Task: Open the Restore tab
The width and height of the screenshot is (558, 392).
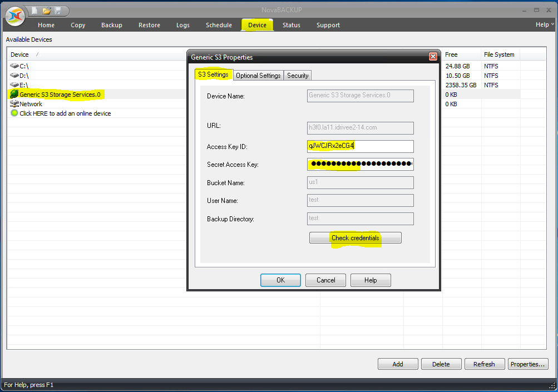Action: pos(150,25)
